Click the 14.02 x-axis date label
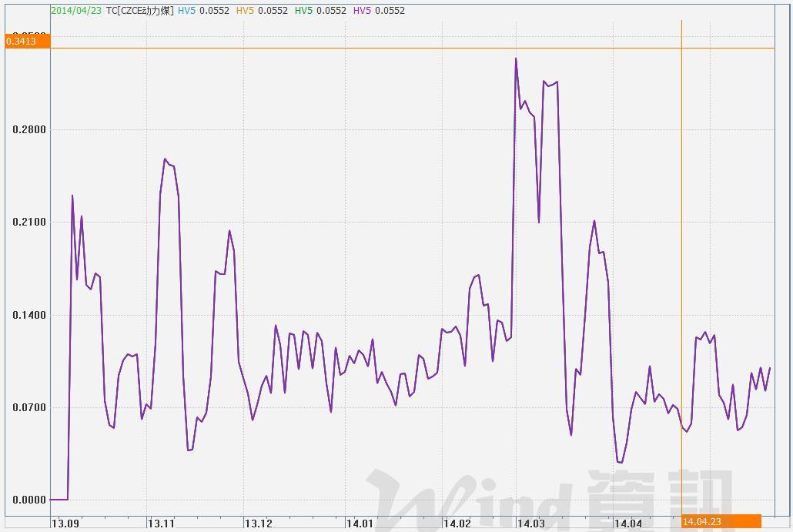The height and width of the screenshot is (532, 793). 457,524
